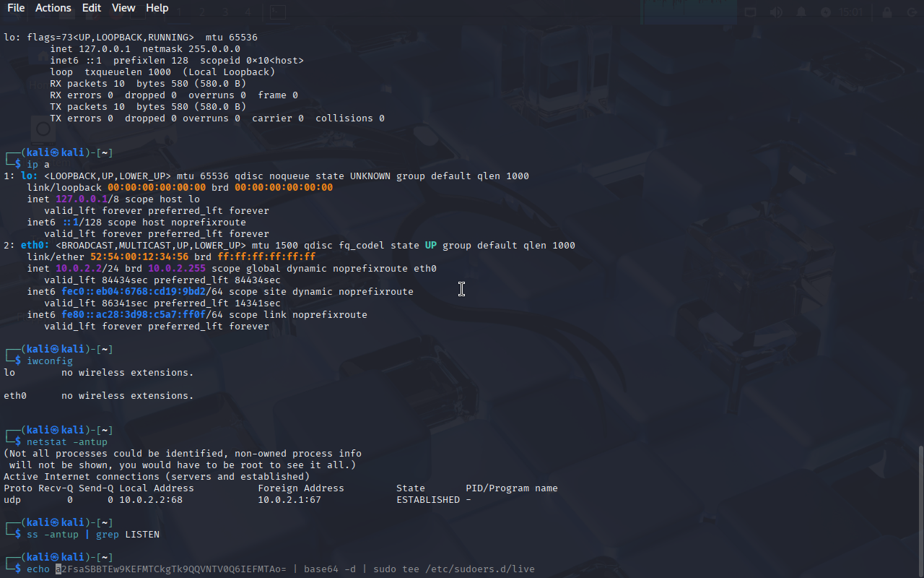
Task: Click 'Active Internet connections' line
Action: (157, 477)
